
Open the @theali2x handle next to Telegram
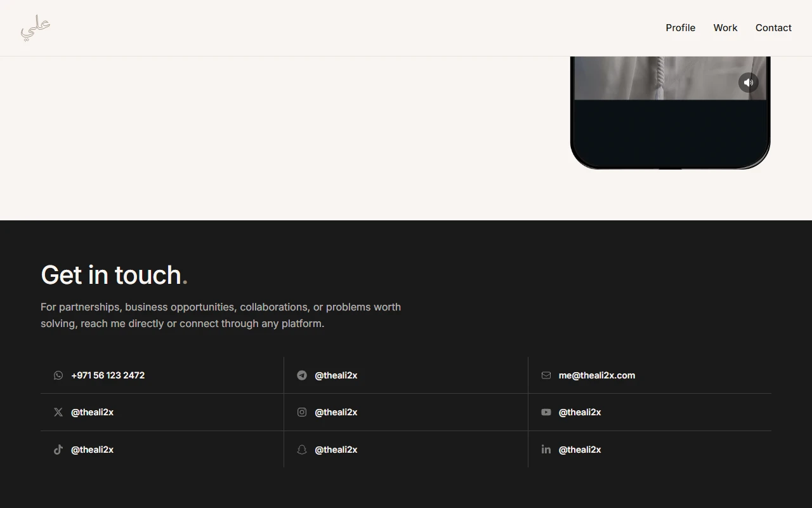coord(336,375)
